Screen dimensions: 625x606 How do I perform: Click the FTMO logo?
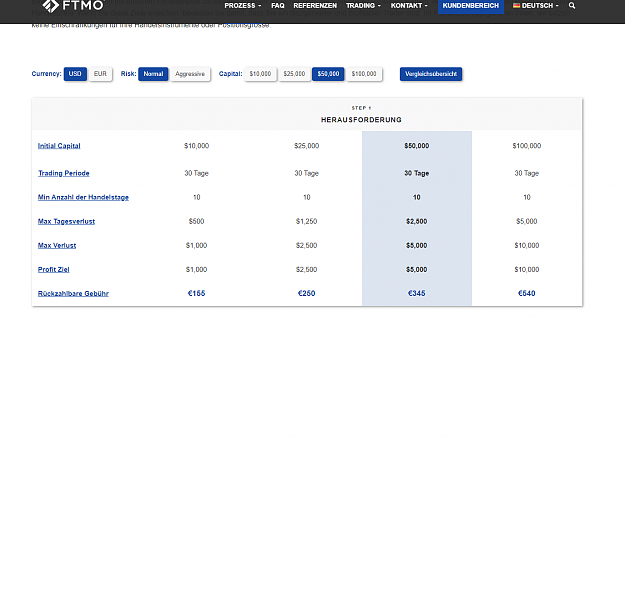tap(73, 6)
